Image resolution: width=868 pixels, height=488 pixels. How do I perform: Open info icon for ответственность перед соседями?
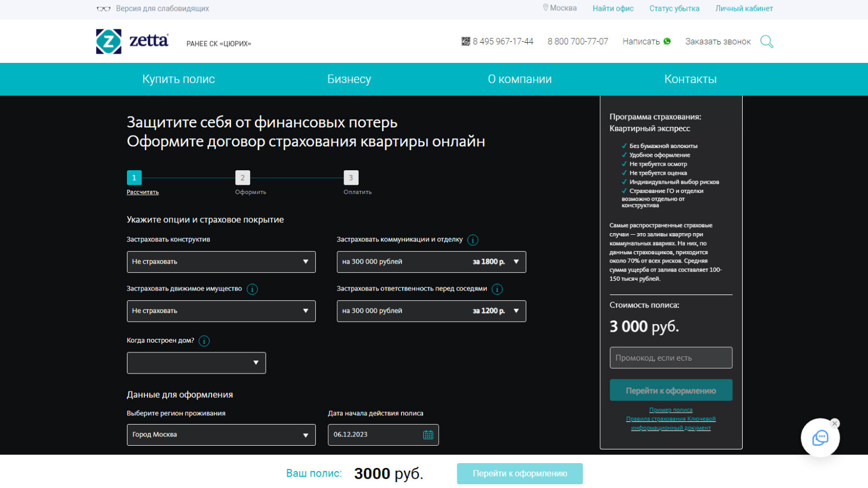click(x=497, y=289)
